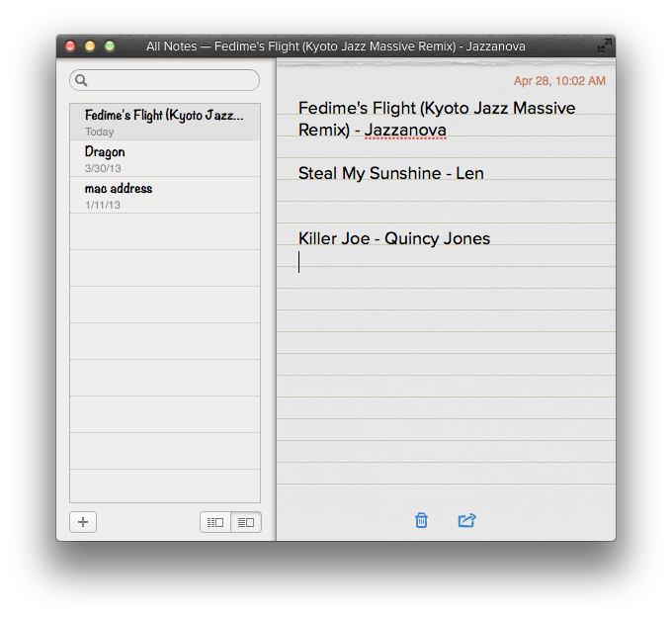Place cursor in Steal My Sunshine - Len line
Viewport: 672px width, 619px height.
click(391, 173)
